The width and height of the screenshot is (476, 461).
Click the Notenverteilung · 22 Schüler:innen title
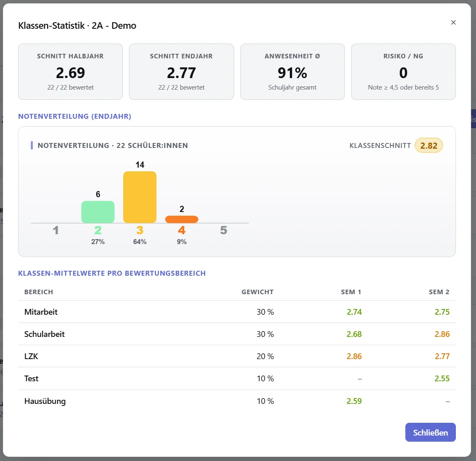pos(113,145)
